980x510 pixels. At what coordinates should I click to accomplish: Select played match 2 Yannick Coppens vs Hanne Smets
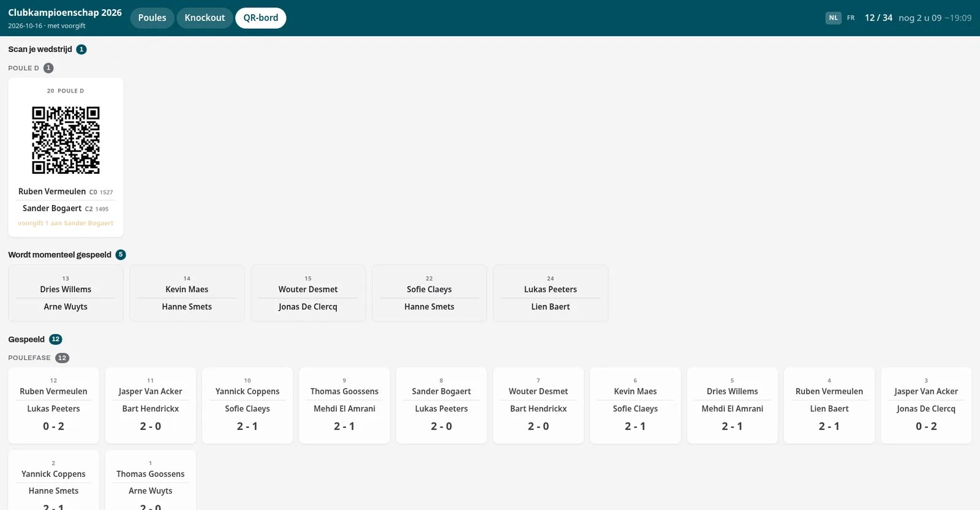53,481
